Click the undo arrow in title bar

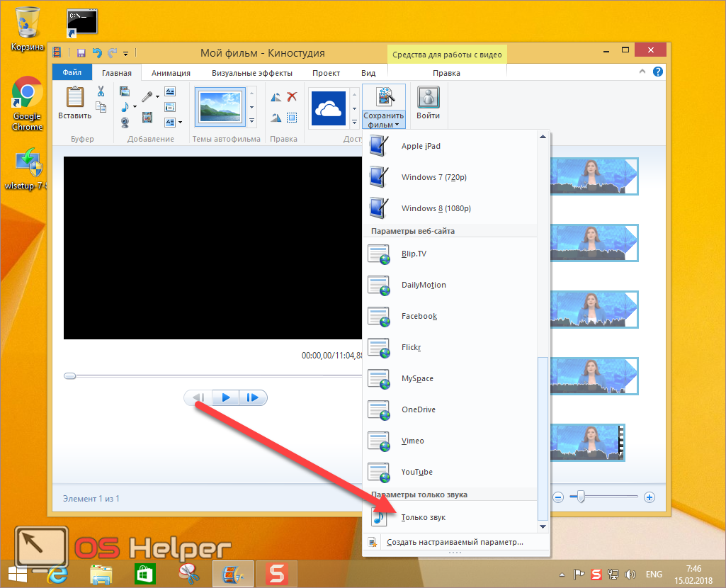coord(97,53)
